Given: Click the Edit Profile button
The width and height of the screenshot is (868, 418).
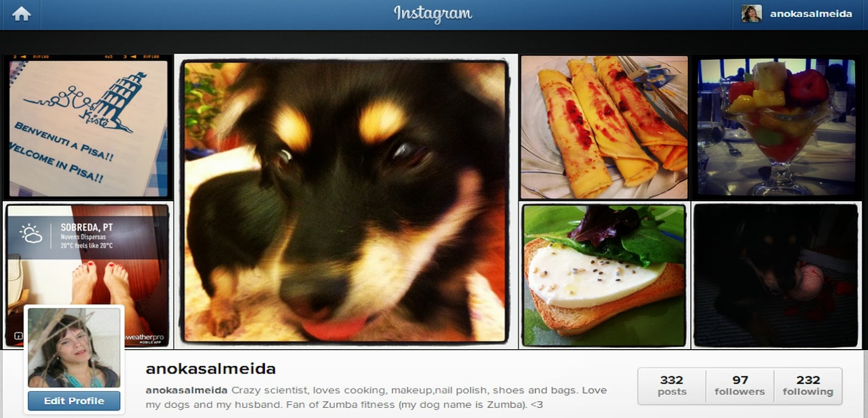Looking at the screenshot, I should [74, 401].
